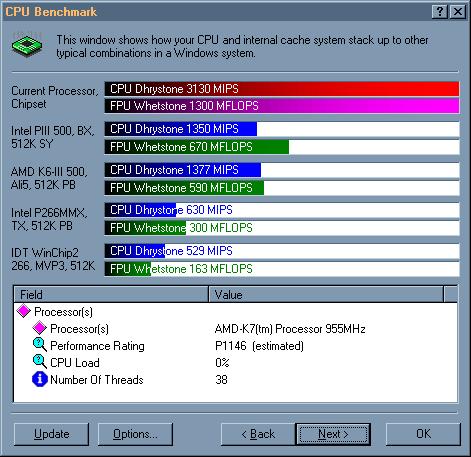Click the 'Intel PIII 500, BX, 512K SY' label
Screen dimensions: 471x457
coord(53,137)
